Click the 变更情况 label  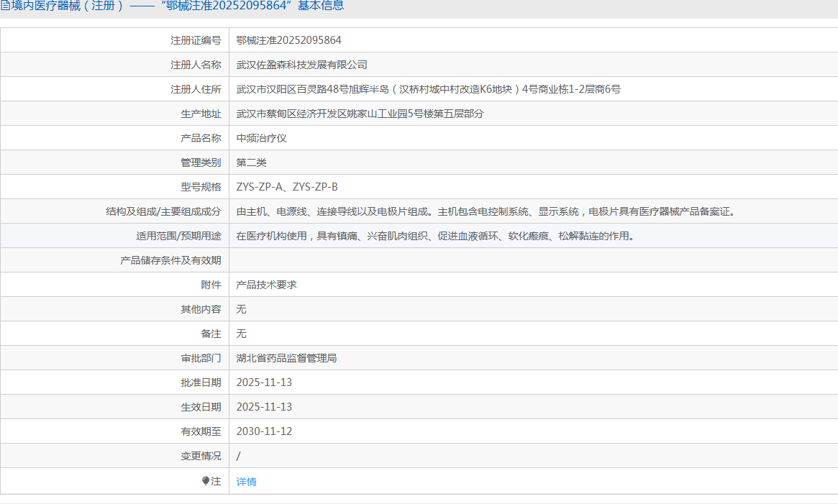(x=201, y=456)
